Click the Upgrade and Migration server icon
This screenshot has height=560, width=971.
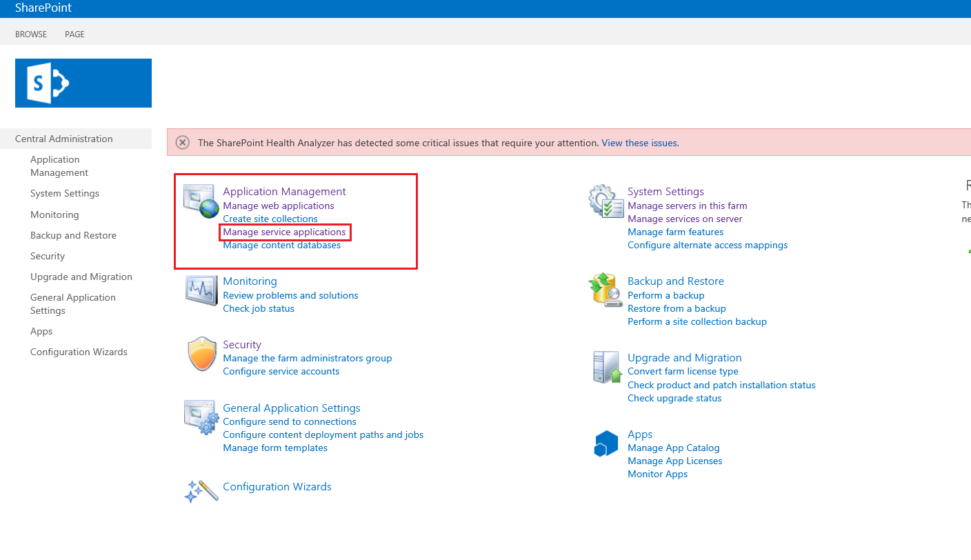pos(607,367)
